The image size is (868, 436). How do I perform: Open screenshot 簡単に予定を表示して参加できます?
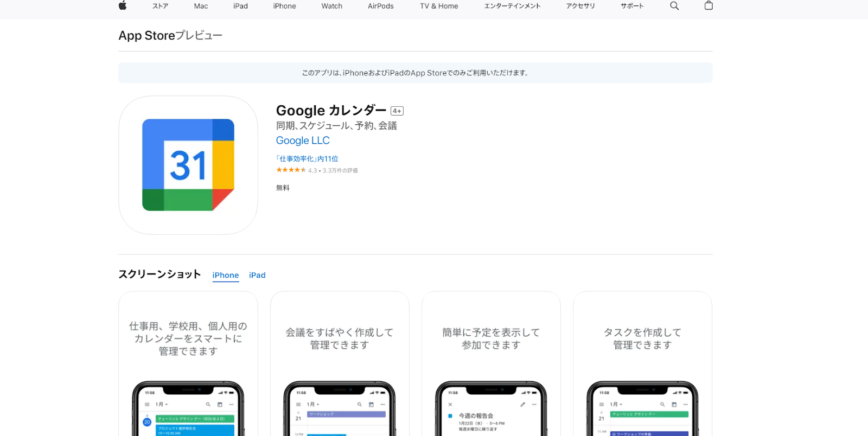491,364
